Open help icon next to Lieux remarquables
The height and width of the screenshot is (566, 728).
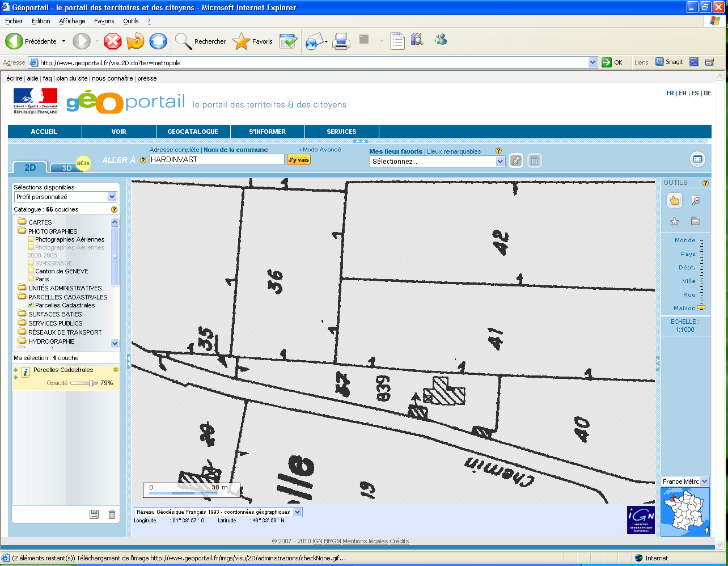point(498,151)
